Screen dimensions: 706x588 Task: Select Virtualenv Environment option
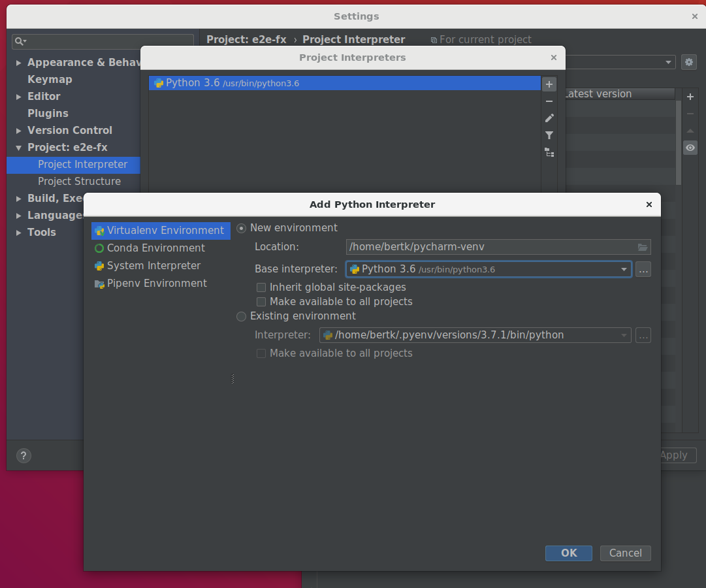click(161, 231)
